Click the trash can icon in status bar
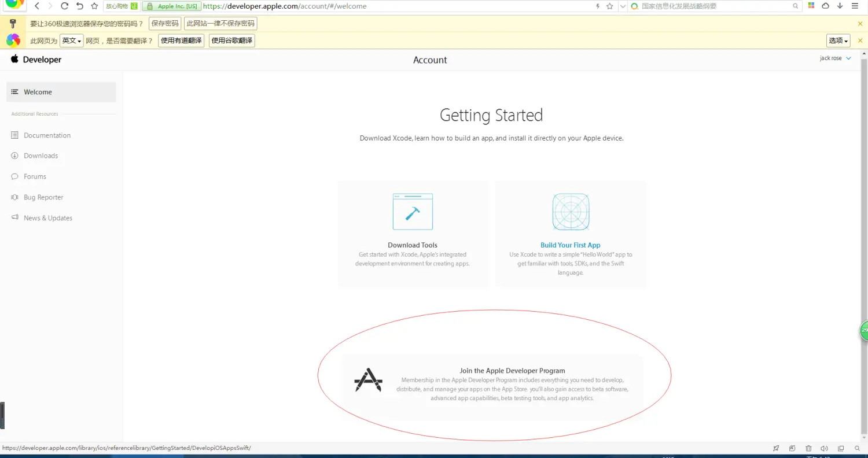 click(808, 448)
